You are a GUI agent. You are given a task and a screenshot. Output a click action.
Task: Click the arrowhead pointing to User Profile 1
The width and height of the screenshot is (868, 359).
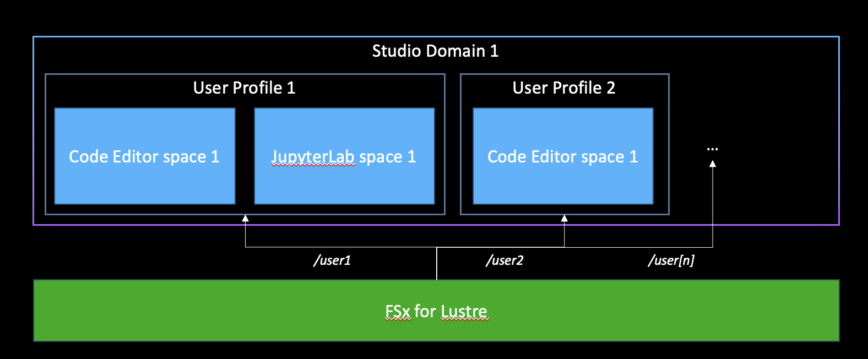245,219
